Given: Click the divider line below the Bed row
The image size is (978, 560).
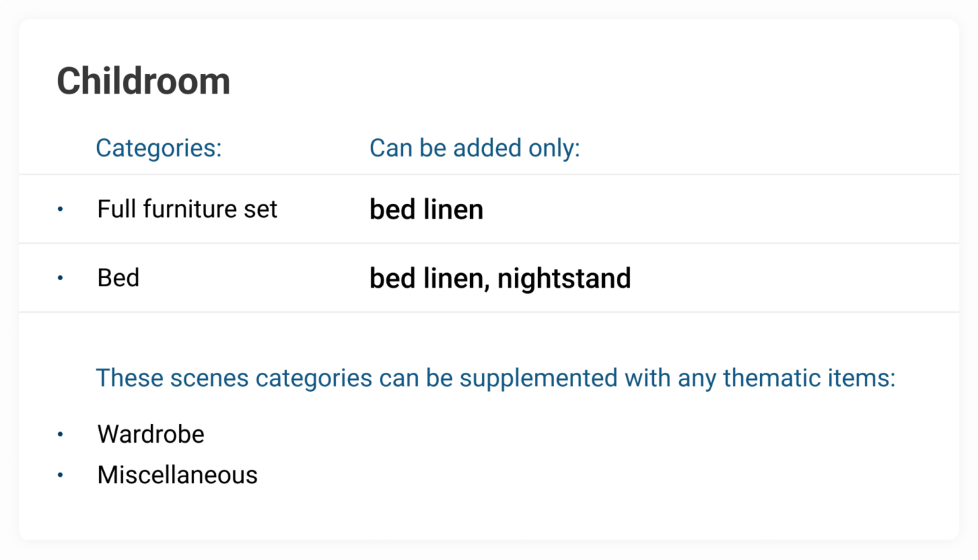Looking at the screenshot, I should [x=489, y=311].
